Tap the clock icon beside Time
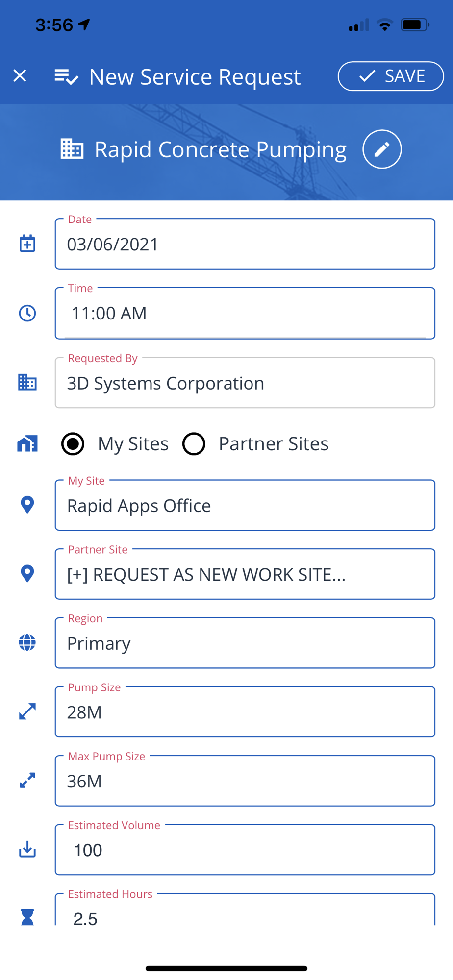This screenshot has width=453, height=980. 27,313
